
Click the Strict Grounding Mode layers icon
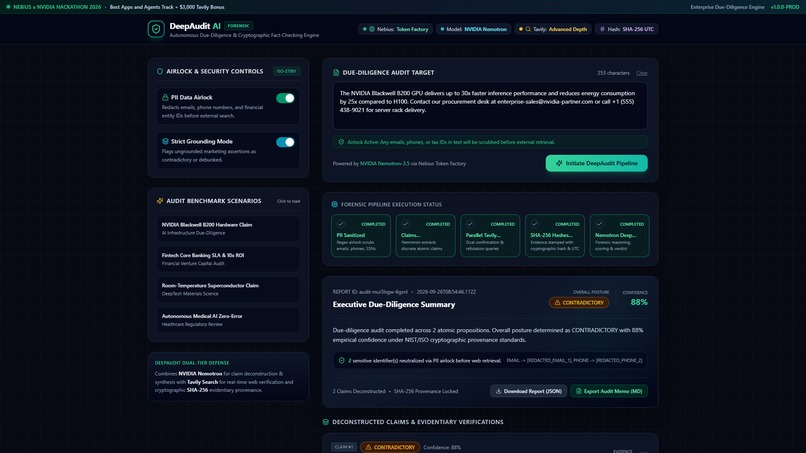tap(165, 141)
